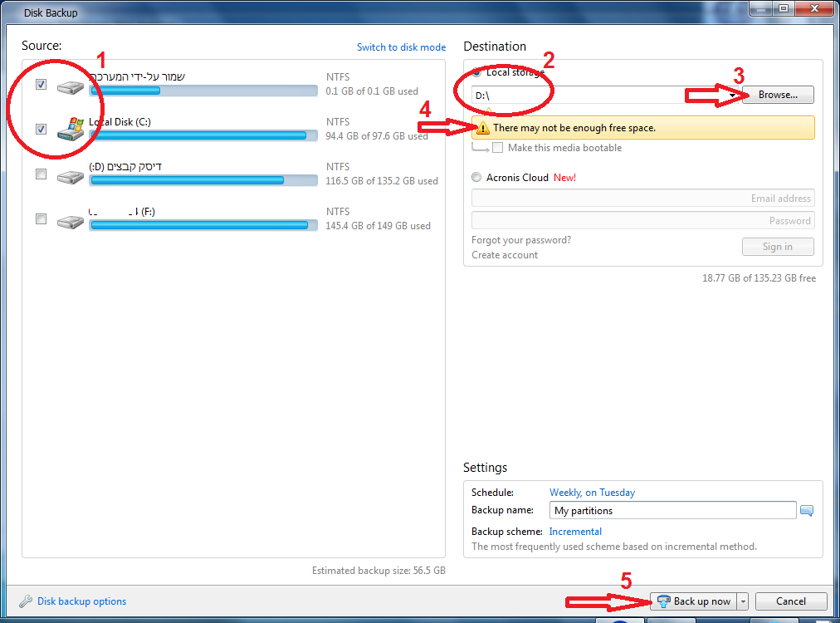840x623 pixels.
Task: Select the Local storage radio button
Action: coord(476,72)
